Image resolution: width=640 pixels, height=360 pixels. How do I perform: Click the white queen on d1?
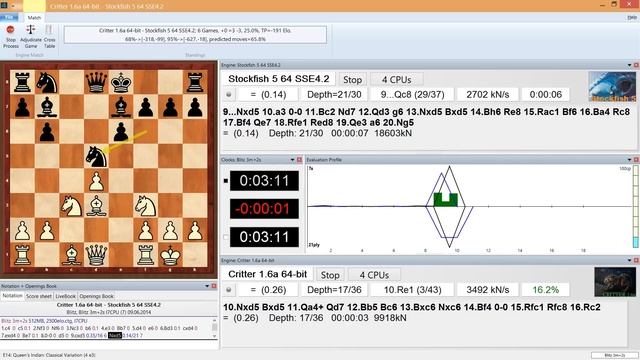pos(96,255)
